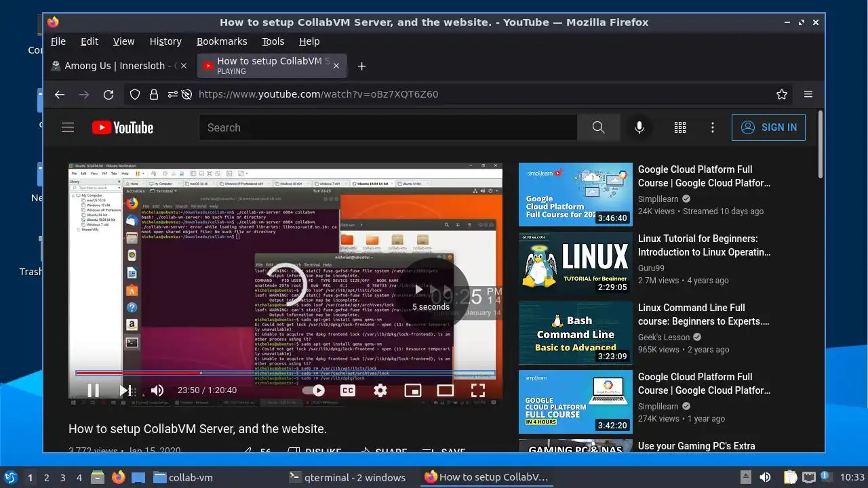868x488 pixels.
Task: Launch file manager from taskbar
Action: [98, 477]
